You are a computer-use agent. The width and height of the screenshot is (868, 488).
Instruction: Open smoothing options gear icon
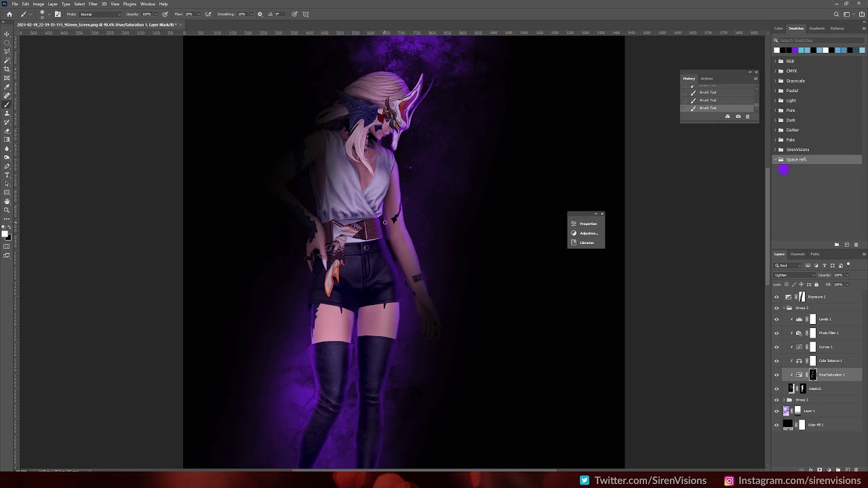(x=260, y=14)
